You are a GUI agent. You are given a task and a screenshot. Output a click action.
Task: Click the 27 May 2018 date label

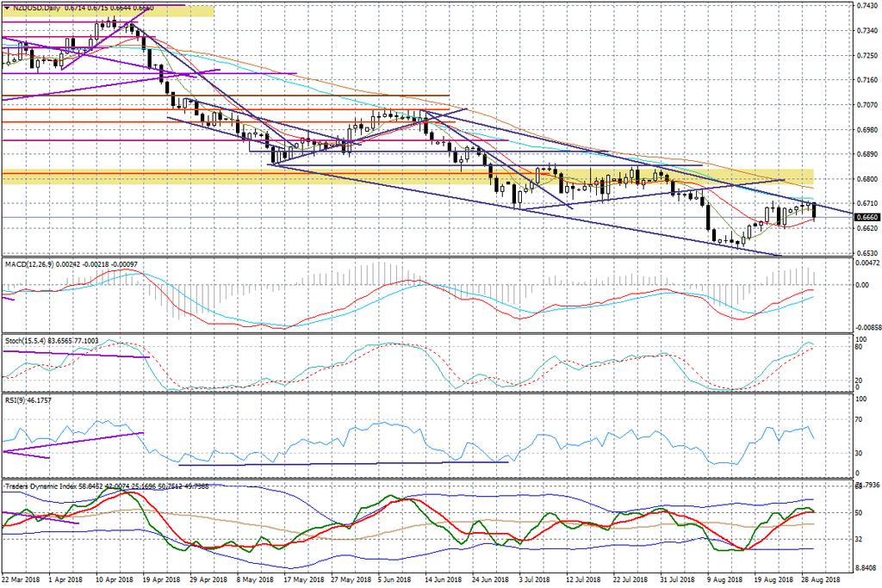coord(351,579)
